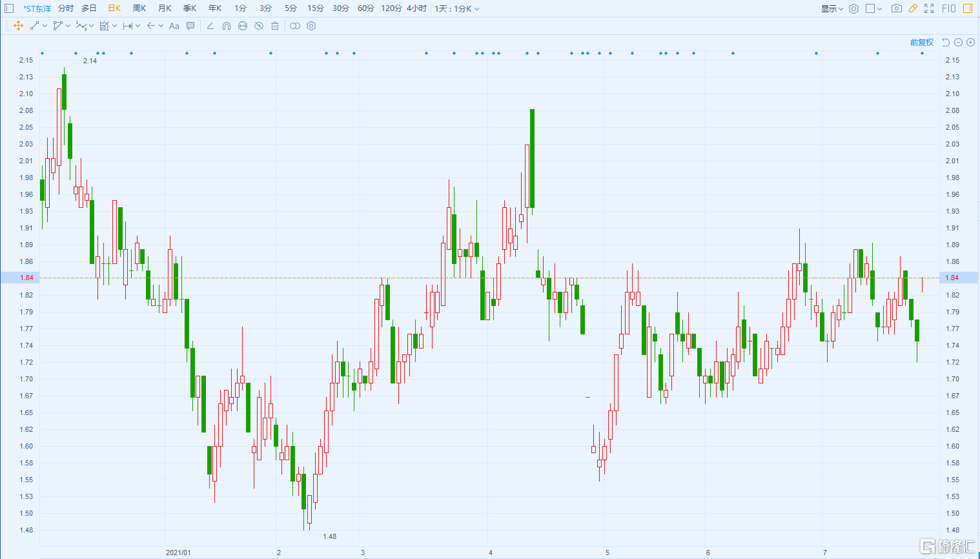Expand the measurement tool dropdown arrow
The image size is (980, 559).
click(x=114, y=26)
